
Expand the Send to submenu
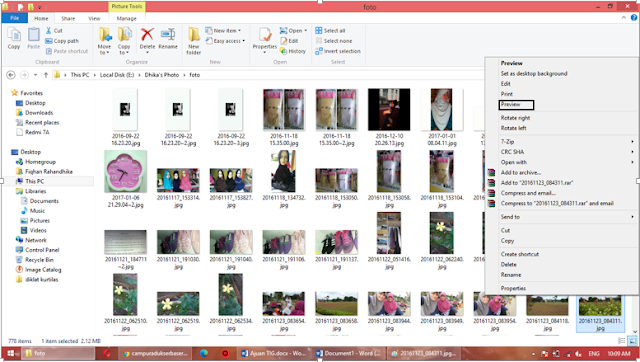click(568, 217)
